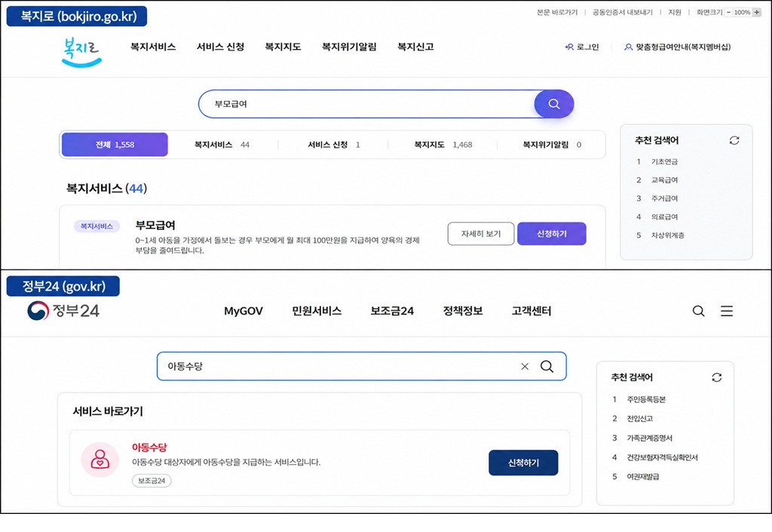Open search from 정부24 header magnifier
The image size is (772, 532).
pos(698,311)
